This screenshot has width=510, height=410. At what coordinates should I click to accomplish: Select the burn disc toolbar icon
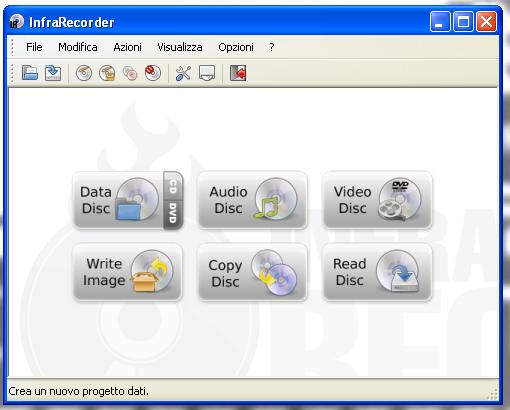84,73
